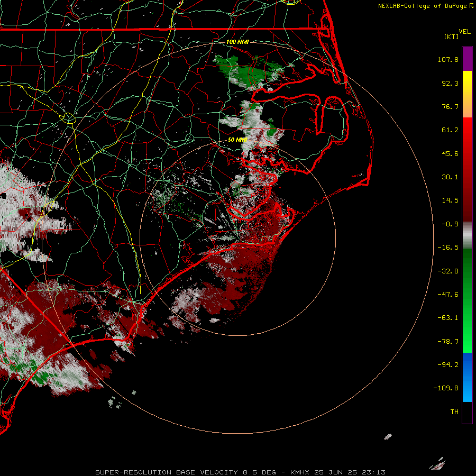
Task: Click the SUPER-RESOLUTION BASE VELOCITY caption text
Action: point(167,472)
